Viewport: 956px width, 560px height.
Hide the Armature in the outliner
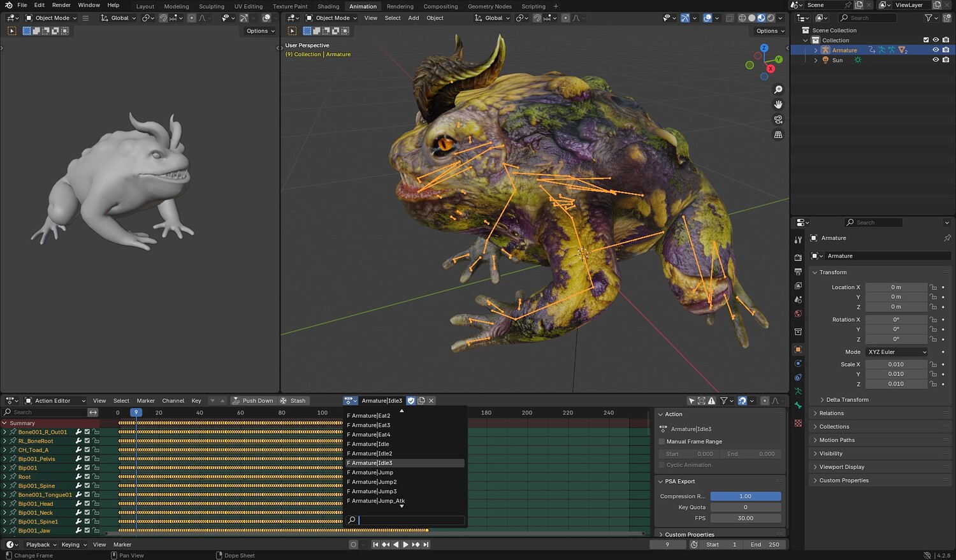pyautogui.click(x=936, y=50)
